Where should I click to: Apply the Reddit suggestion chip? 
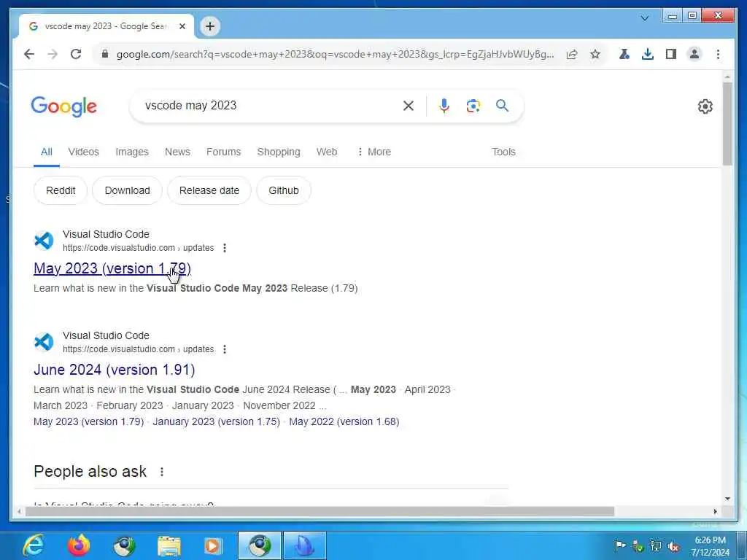pyautogui.click(x=61, y=190)
